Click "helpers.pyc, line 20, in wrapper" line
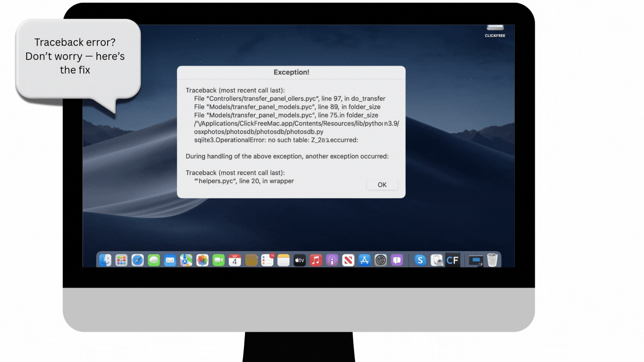 pos(244,181)
